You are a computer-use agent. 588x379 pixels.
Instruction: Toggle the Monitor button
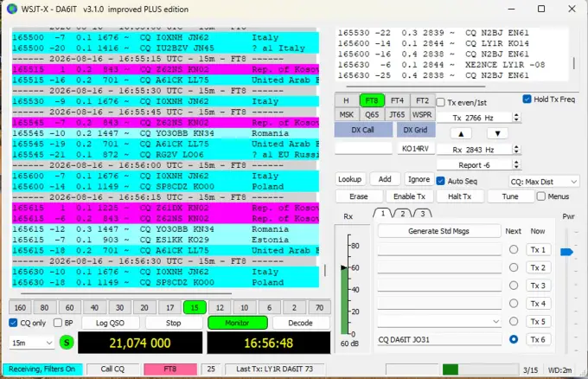click(237, 323)
